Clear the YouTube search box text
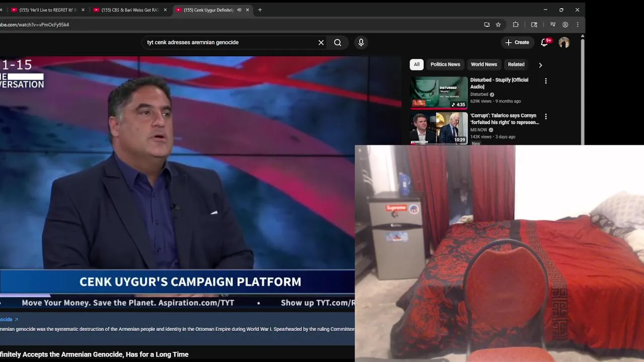 point(321,43)
